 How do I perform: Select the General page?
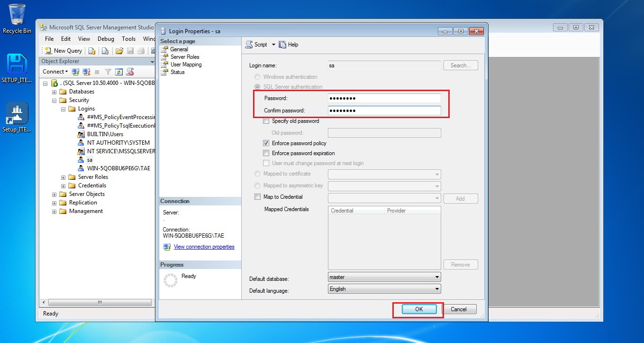pyautogui.click(x=179, y=49)
